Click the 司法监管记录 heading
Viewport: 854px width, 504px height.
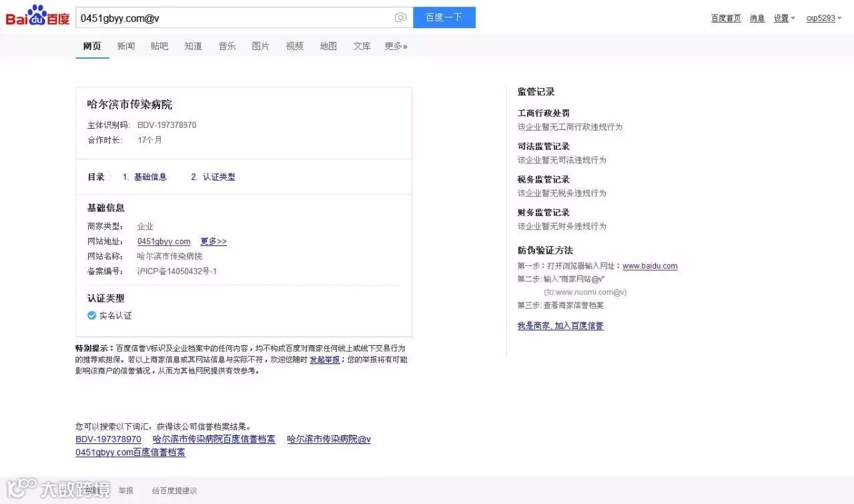tap(544, 147)
